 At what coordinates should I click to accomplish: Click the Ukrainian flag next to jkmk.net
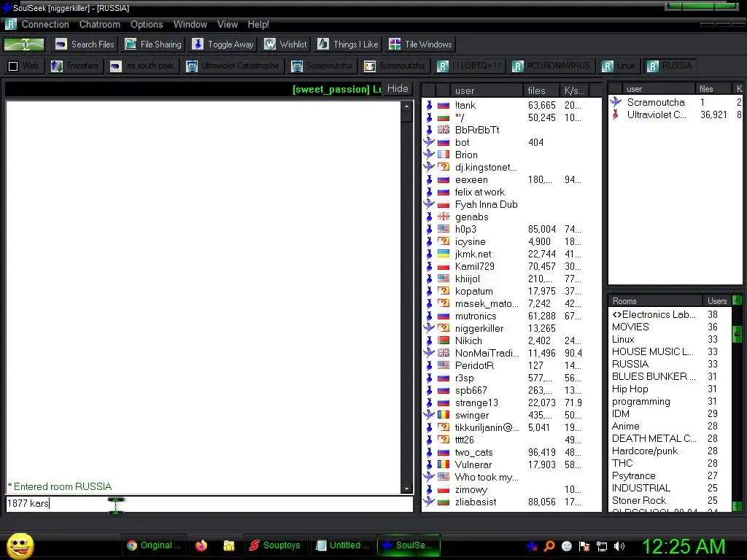[x=444, y=254]
